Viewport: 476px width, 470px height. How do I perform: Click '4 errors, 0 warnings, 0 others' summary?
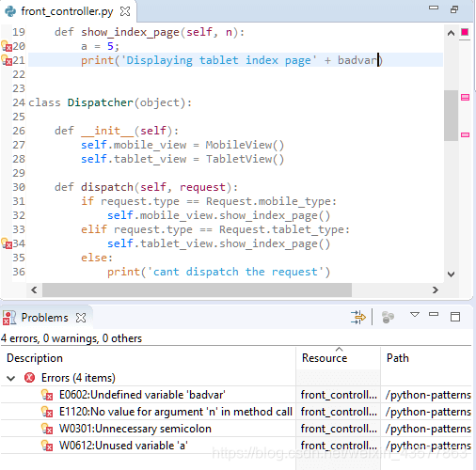pyautogui.click(x=71, y=338)
